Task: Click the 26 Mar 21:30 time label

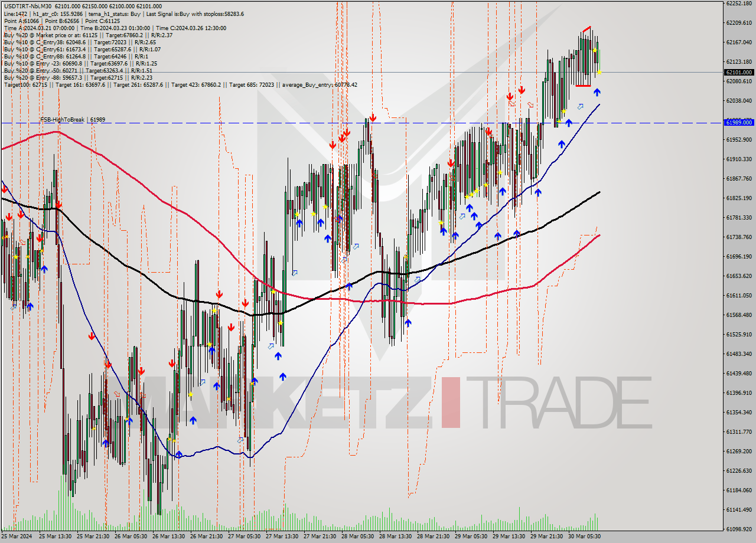Action: (x=206, y=537)
